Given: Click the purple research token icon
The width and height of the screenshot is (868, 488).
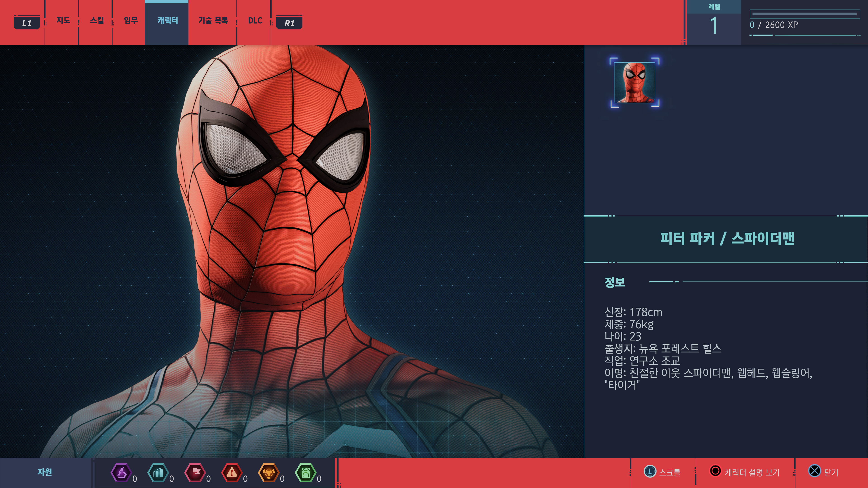Looking at the screenshot, I should tap(121, 473).
